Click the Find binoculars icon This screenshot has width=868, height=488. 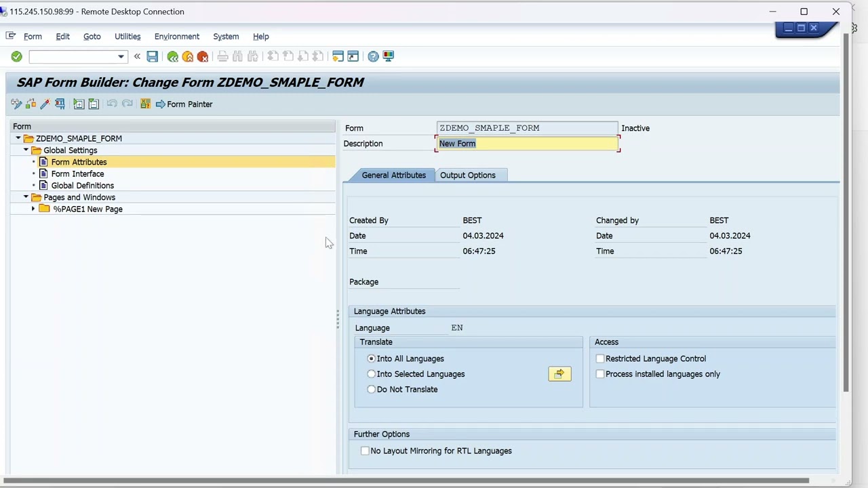tap(238, 57)
